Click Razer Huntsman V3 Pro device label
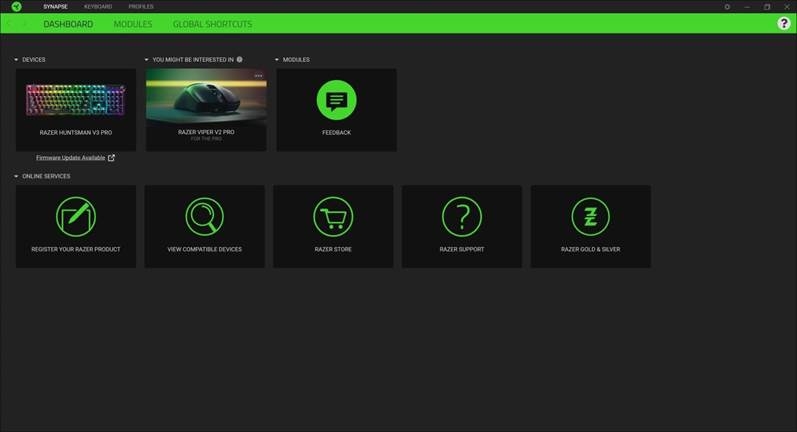Screen dimensions: 797x432 76,132
